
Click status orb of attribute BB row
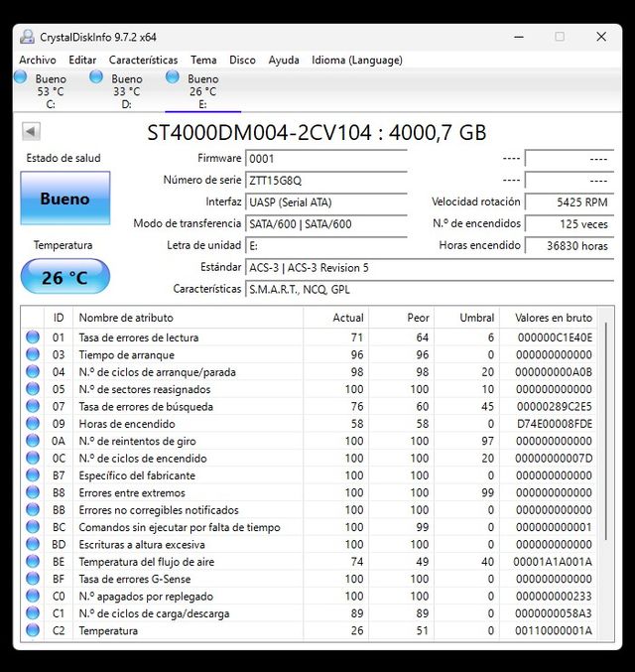33,509
